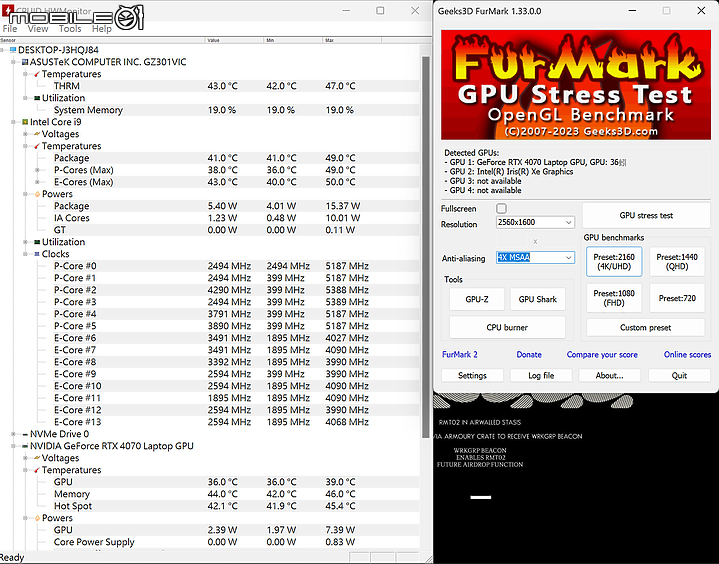Open the Online scores link
This screenshot has width=719, height=564.
tap(687, 354)
